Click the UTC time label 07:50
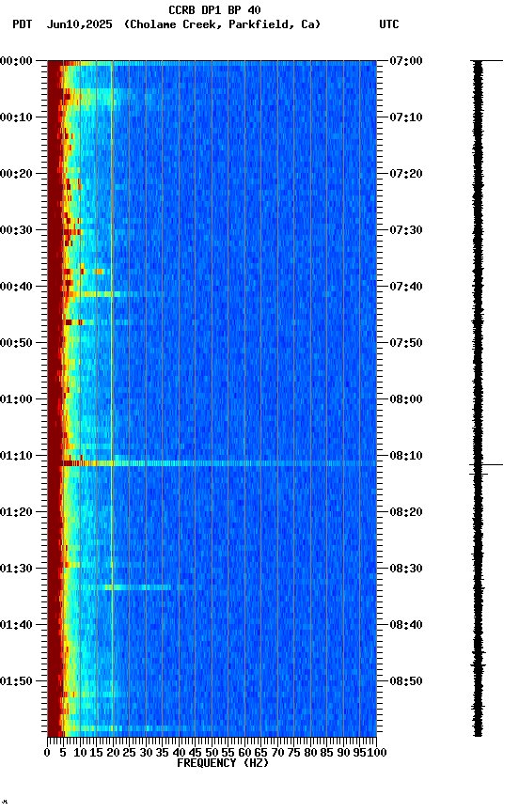This screenshot has width=519, height=812. point(406,343)
